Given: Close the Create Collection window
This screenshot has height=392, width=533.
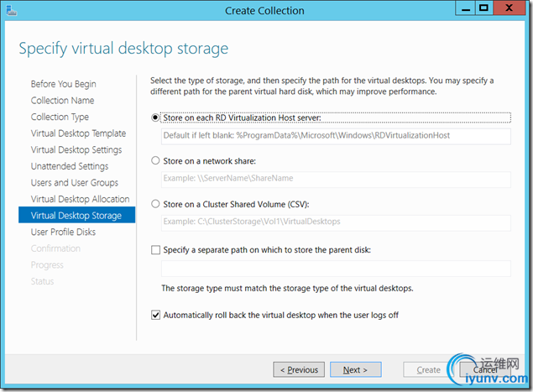Looking at the screenshot, I should [x=509, y=8].
